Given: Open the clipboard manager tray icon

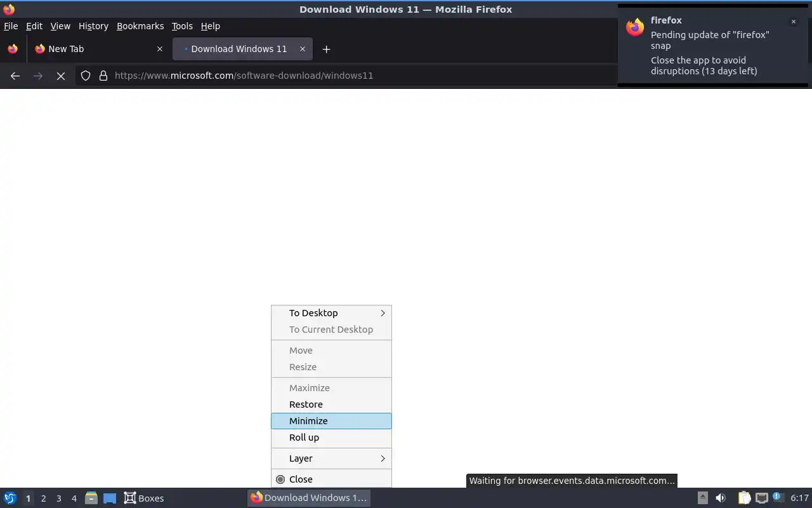Looking at the screenshot, I should pyautogui.click(x=744, y=498).
